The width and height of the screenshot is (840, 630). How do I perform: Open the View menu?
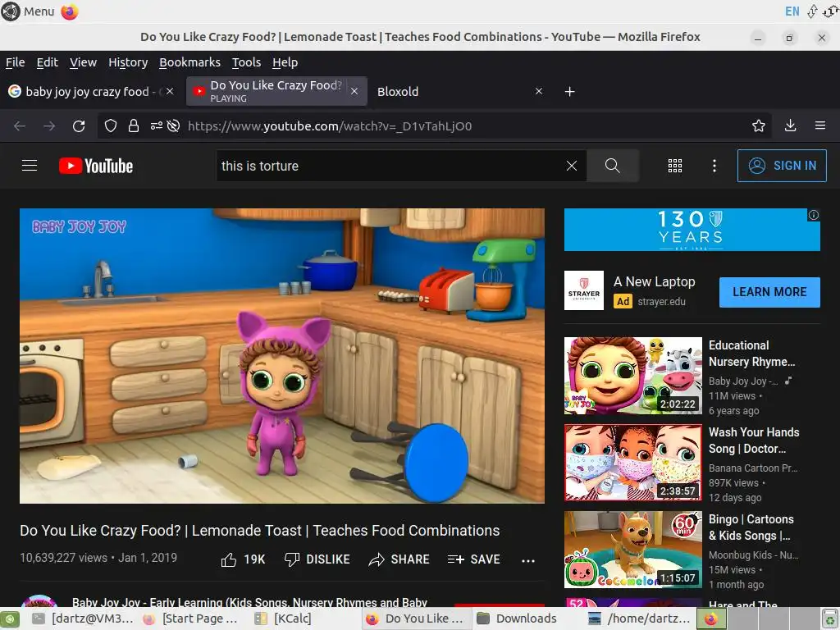(x=83, y=62)
